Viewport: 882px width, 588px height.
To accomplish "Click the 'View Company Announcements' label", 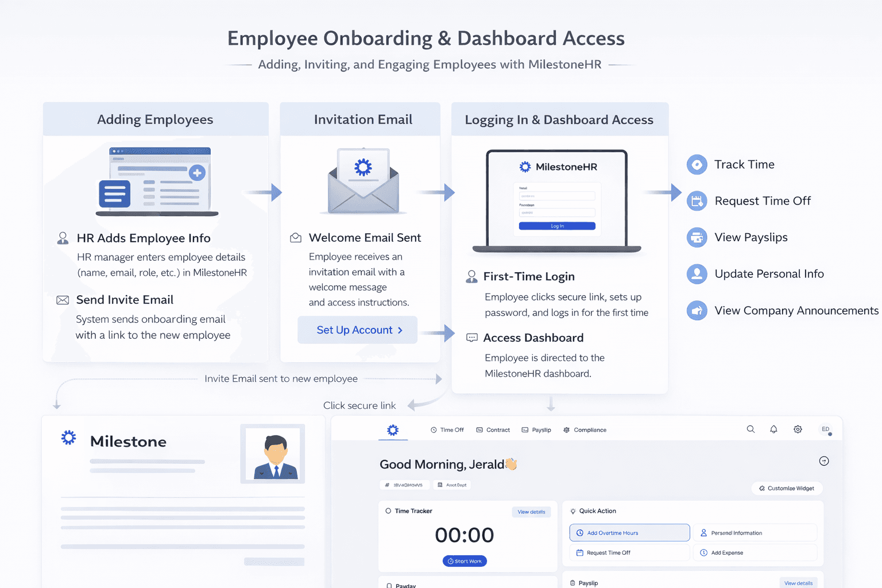I will pyautogui.click(x=796, y=311).
